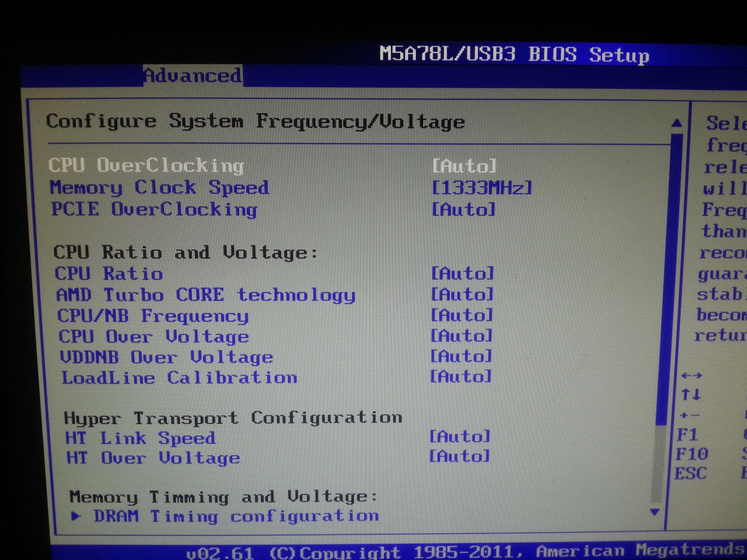Open the CPU OverClocking Auto value
This screenshot has height=560, width=747.
point(464,166)
